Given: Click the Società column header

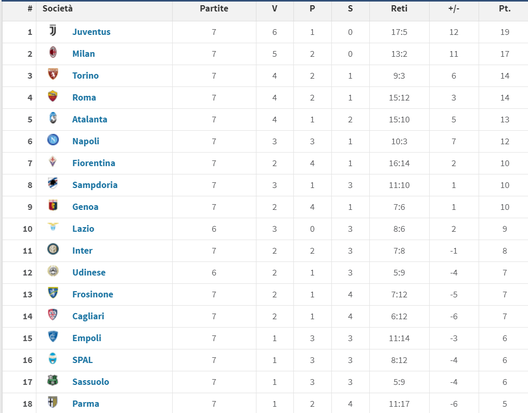Looking at the screenshot, I should tap(57, 8).
